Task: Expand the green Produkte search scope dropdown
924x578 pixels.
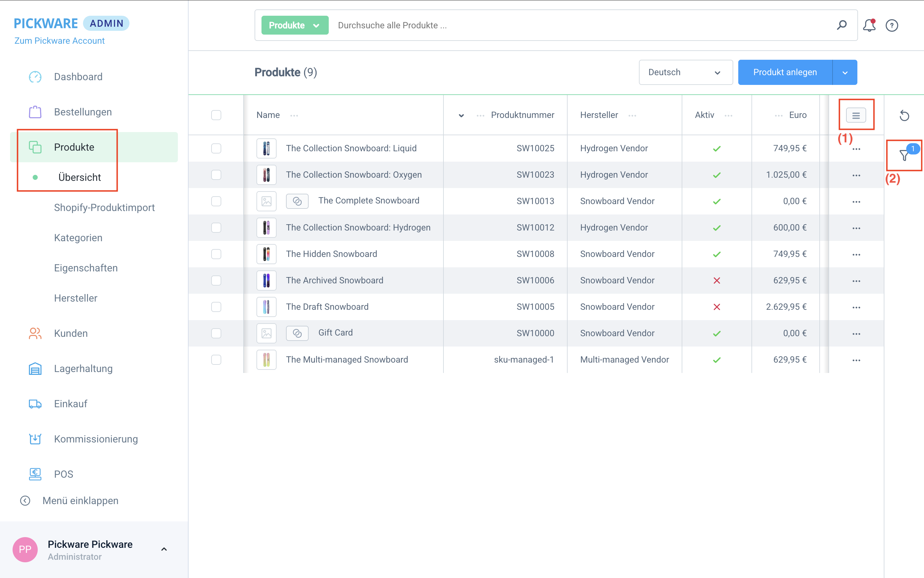Action: (294, 25)
